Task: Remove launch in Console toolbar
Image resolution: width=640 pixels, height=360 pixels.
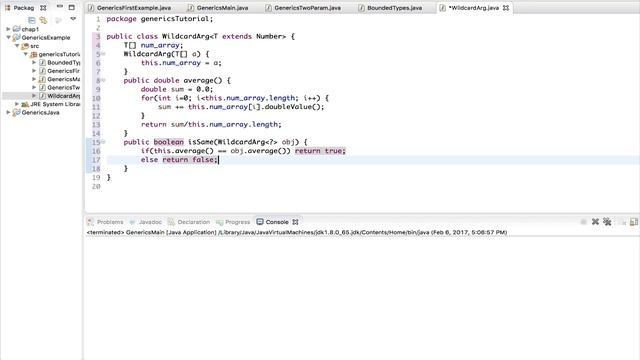Action: pyautogui.click(x=595, y=222)
